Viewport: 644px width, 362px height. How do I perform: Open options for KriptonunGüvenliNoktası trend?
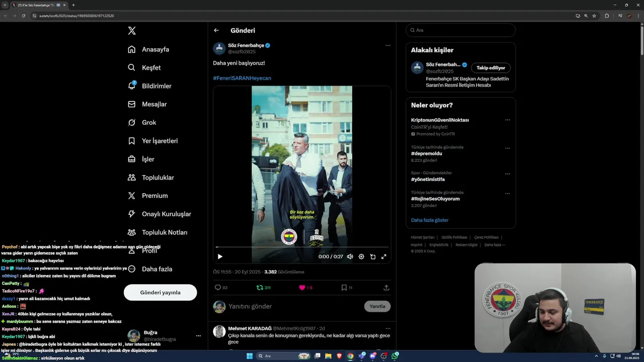(508, 120)
